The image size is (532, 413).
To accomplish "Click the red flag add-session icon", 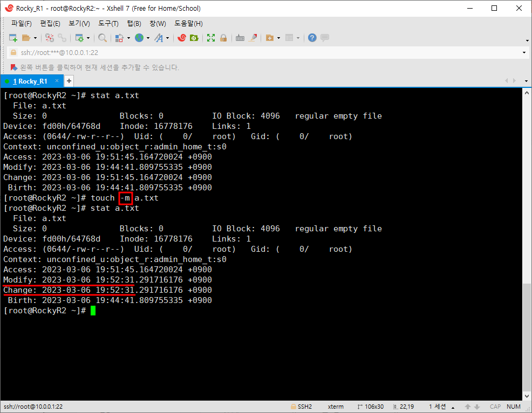I will (x=14, y=67).
